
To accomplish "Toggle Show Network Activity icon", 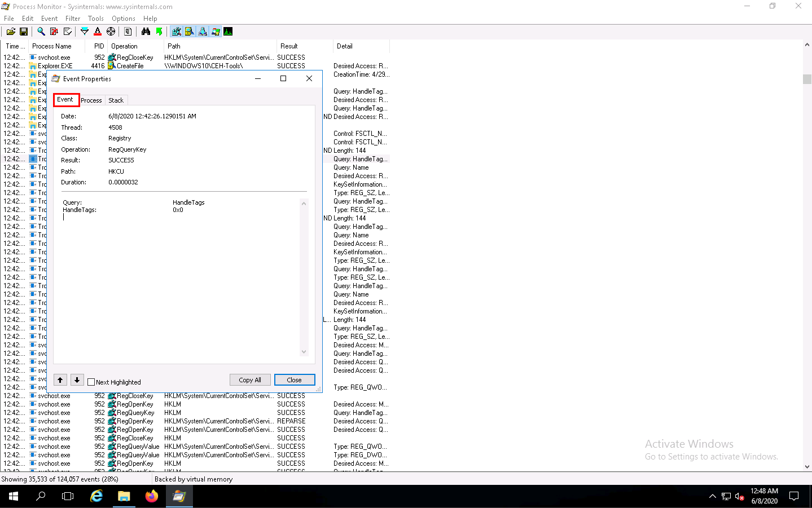I will tap(203, 32).
